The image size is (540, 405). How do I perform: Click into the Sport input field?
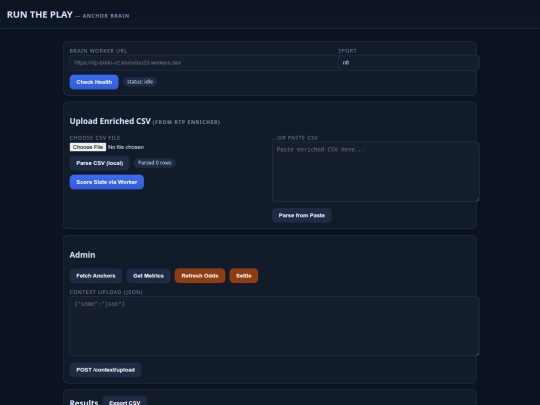click(409, 63)
